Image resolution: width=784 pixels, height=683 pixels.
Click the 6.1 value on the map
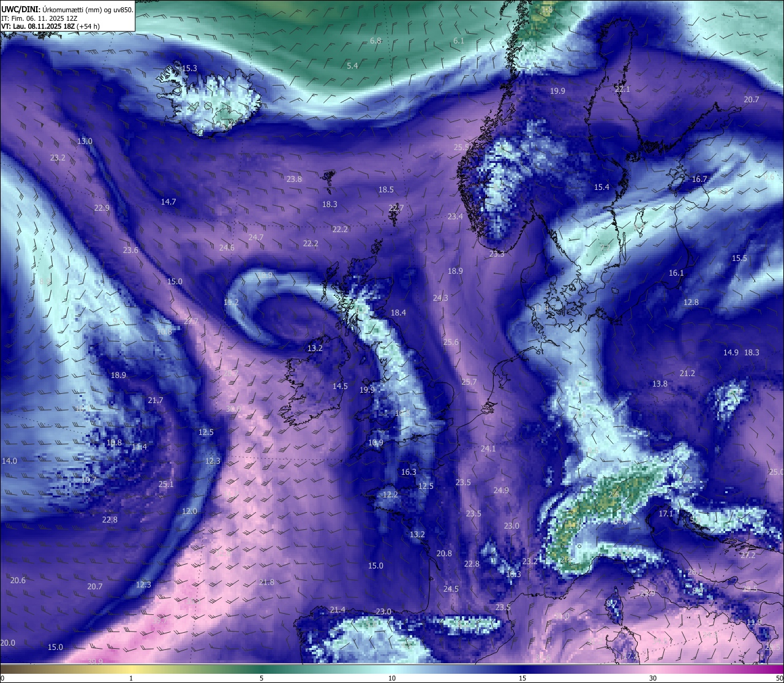[x=458, y=40]
